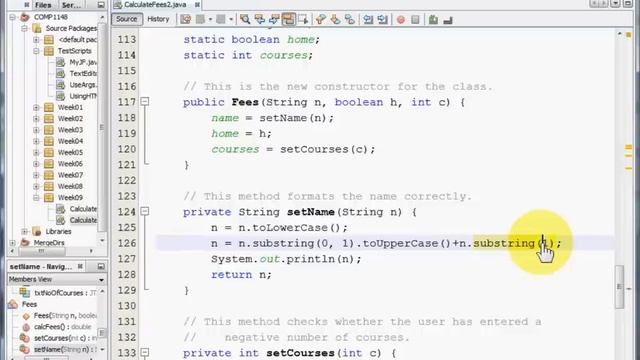Toggle Highlight Search toolbar button
The height and width of the screenshot is (360, 640).
[x=289, y=19]
